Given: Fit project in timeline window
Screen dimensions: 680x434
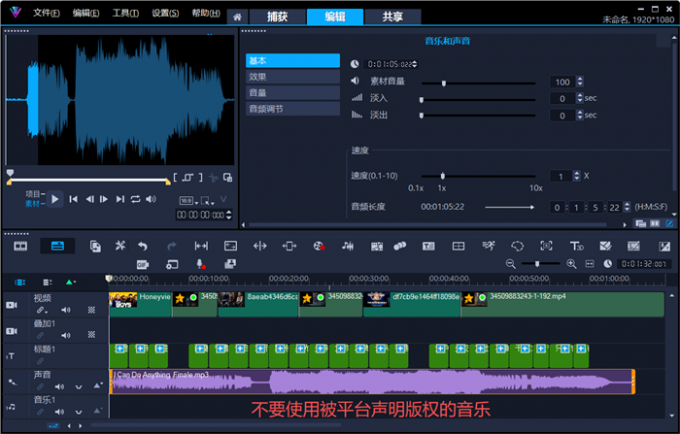Looking at the screenshot, I should click(x=590, y=264).
